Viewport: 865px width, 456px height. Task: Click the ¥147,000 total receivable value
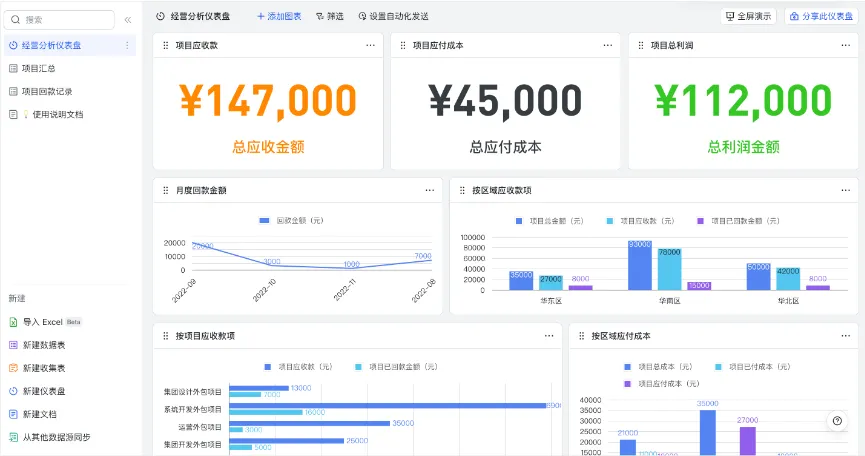coord(268,101)
